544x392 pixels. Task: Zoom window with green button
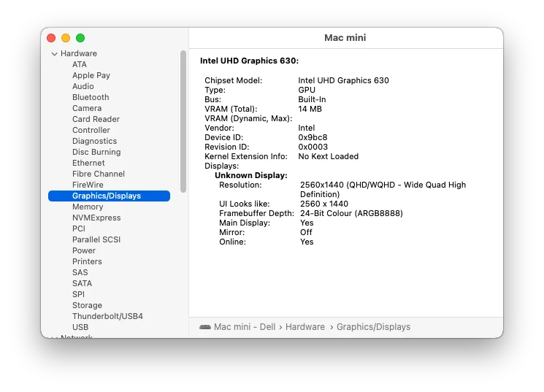pos(80,38)
